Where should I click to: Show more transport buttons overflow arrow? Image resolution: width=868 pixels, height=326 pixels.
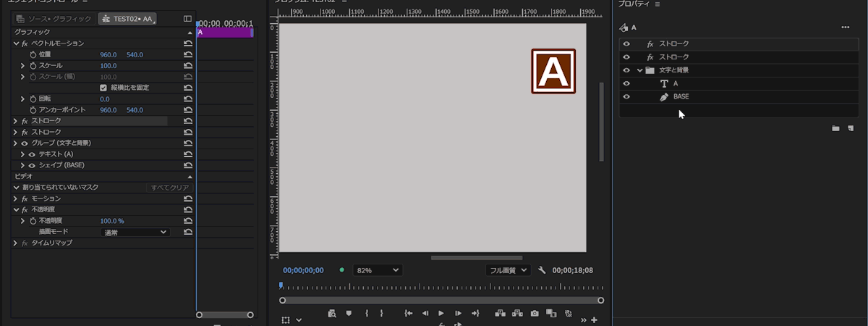(x=584, y=319)
